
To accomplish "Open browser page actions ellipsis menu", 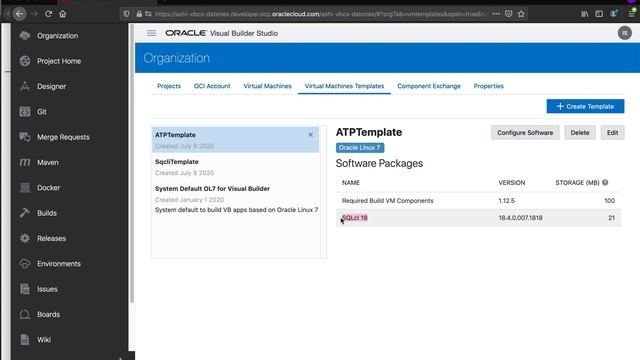I will [x=496, y=14].
